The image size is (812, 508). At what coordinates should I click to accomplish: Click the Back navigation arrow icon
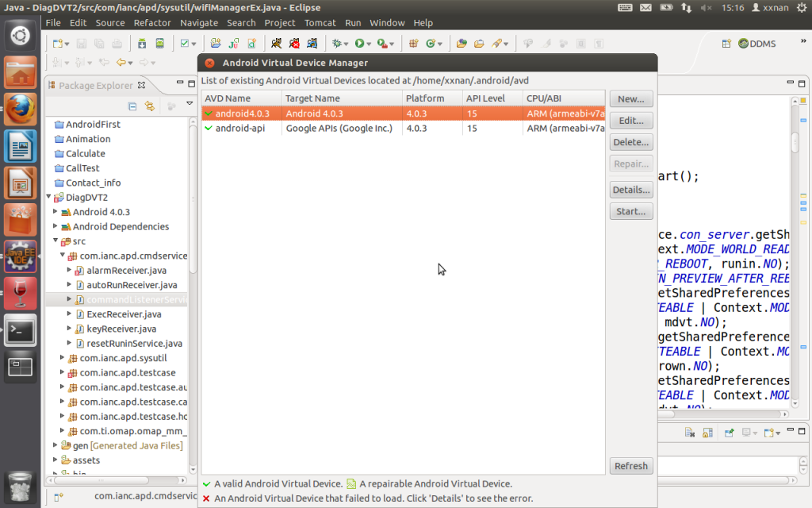click(121, 62)
